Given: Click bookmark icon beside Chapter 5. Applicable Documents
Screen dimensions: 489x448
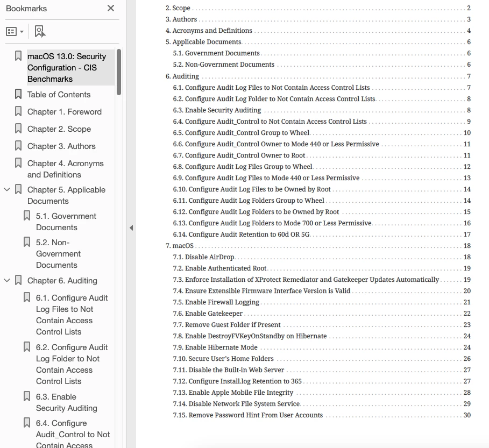Looking at the screenshot, I should pyautogui.click(x=18, y=189).
